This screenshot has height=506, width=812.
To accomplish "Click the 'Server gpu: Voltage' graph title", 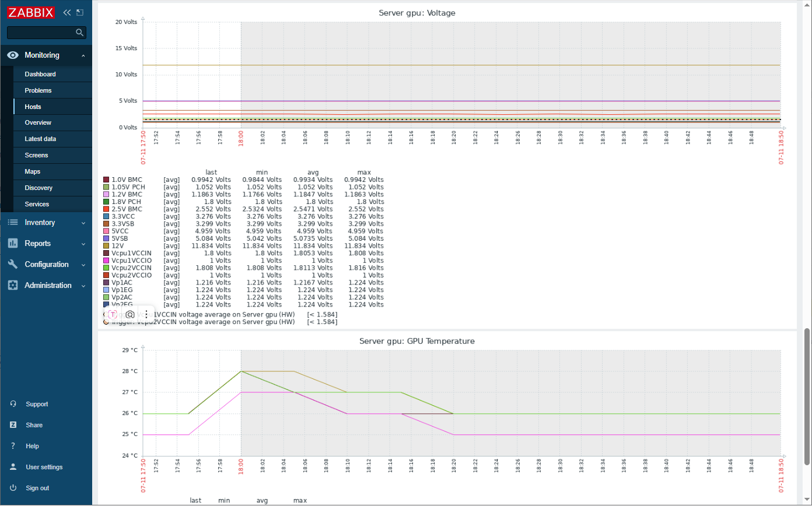I will pos(417,13).
